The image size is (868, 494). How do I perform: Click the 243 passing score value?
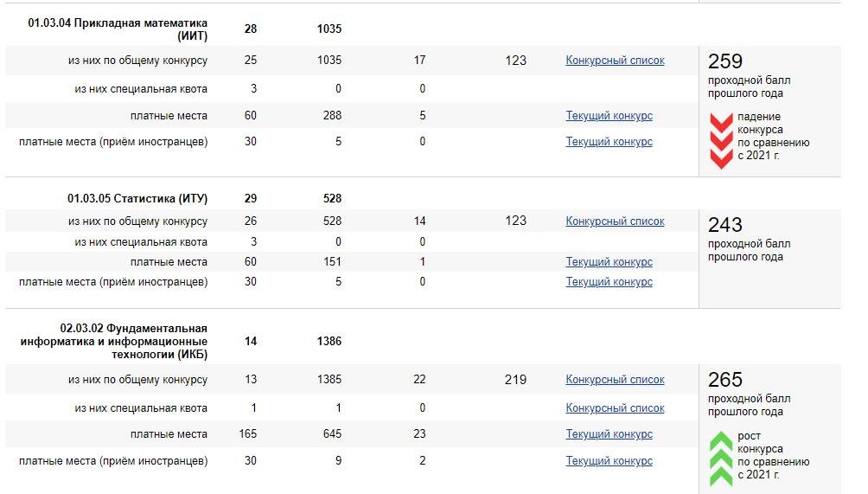[725, 225]
